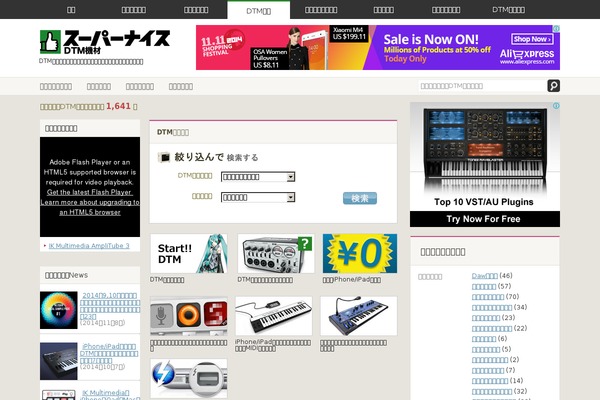This screenshot has height=400, width=600.
Task: Click Learn more about upgrading to HTML5 browser
Action: (90, 207)
